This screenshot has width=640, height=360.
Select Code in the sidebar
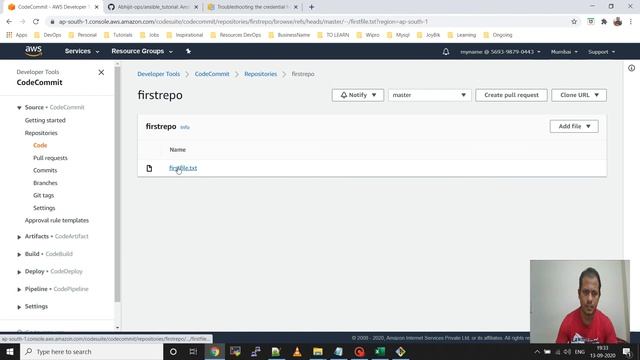point(40,145)
